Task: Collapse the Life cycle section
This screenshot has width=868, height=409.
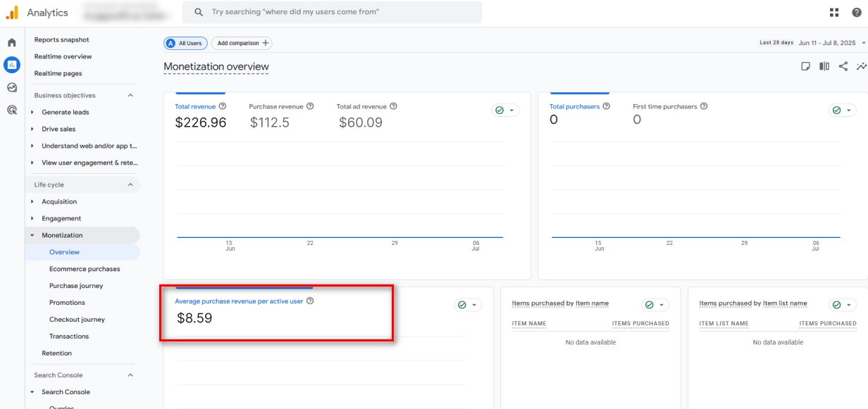Action: pyautogui.click(x=130, y=185)
